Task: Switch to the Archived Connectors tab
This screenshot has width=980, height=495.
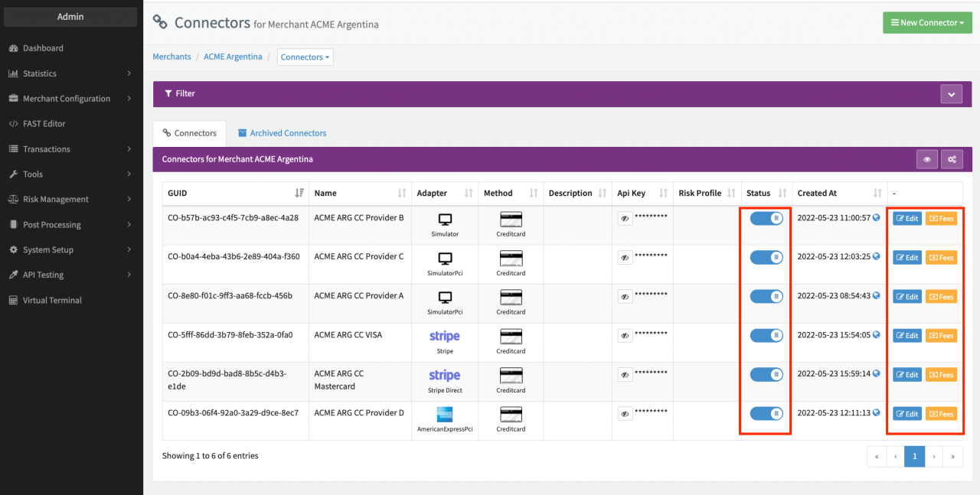Action: (282, 133)
